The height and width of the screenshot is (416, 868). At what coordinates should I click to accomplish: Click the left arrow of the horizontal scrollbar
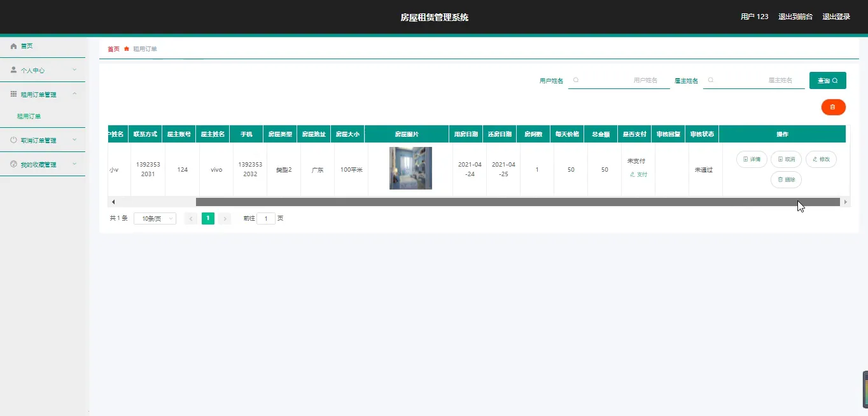click(x=113, y=202)
